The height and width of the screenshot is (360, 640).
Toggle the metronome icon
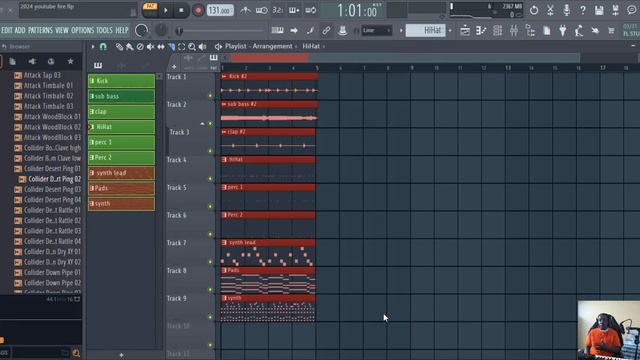point(245,10)
